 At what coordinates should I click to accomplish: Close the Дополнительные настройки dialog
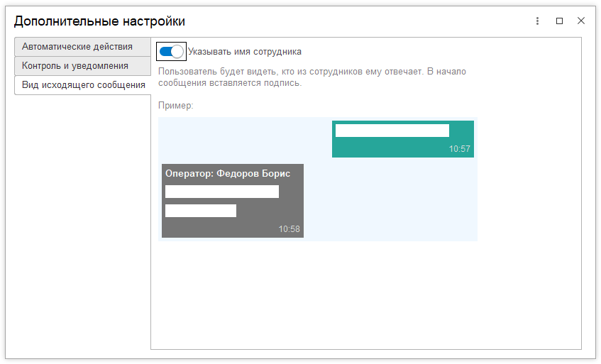tap(580, 21)
